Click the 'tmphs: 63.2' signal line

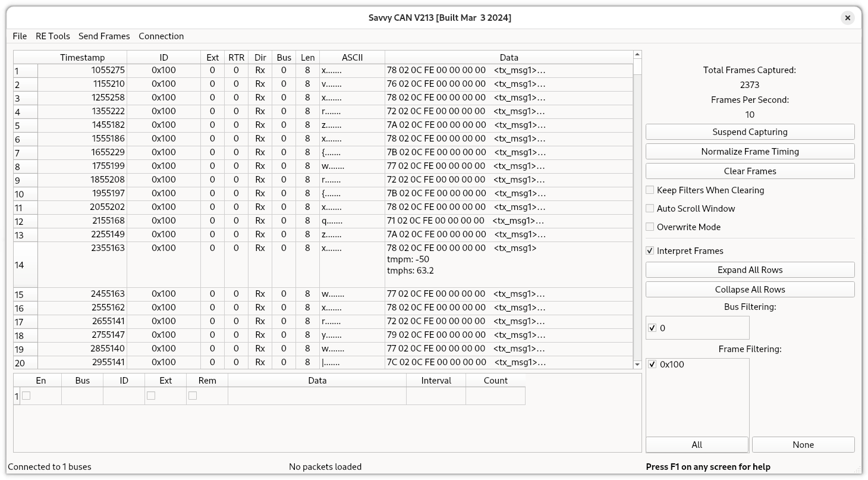pyautogui.click(x=410, y=271)
